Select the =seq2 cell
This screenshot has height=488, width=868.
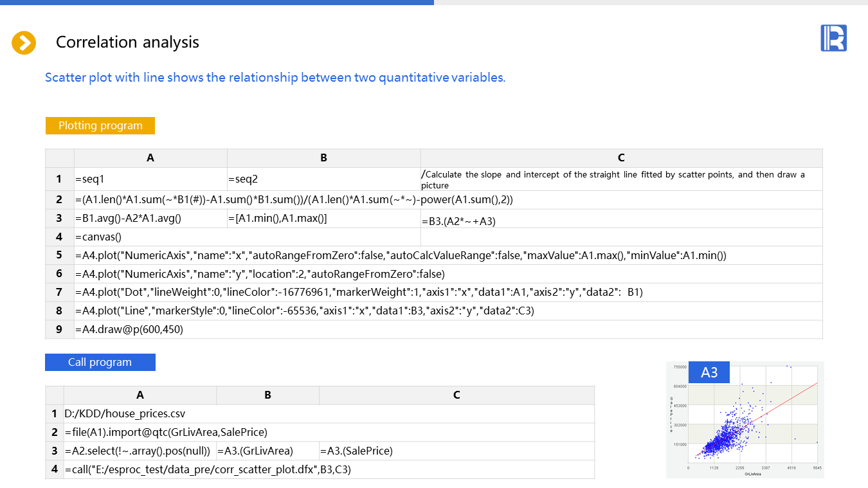(323, 179)
